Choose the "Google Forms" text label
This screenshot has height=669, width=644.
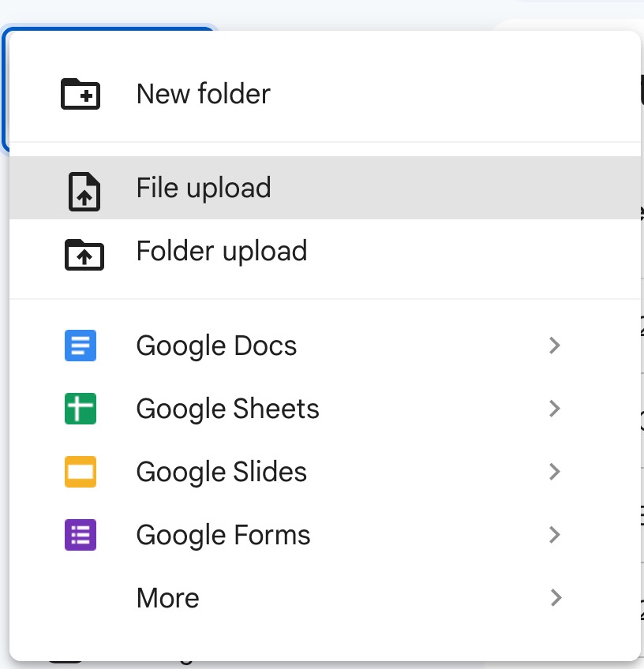tap(223, 536)
